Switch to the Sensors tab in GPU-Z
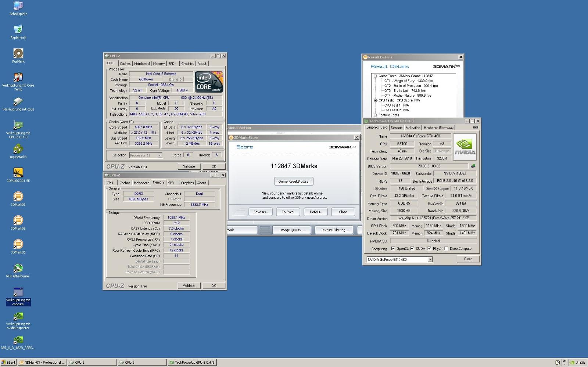This screenshot has width=588, height=367. [x=397, y=128]
